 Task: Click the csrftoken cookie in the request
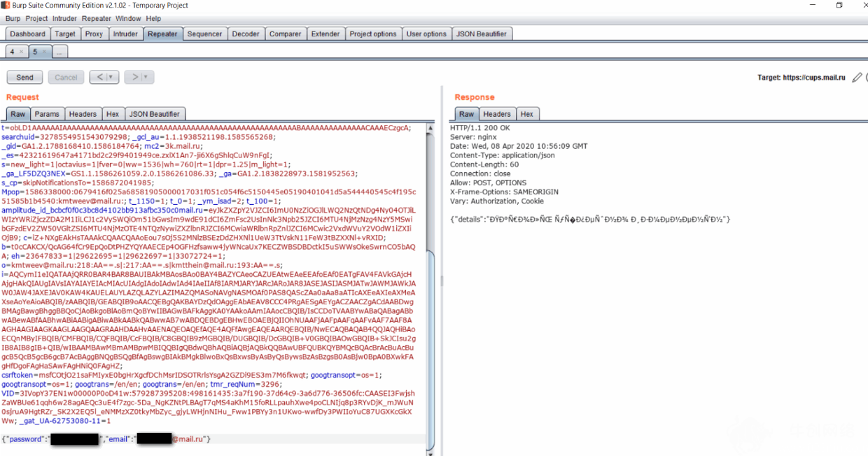click(153, 376)
